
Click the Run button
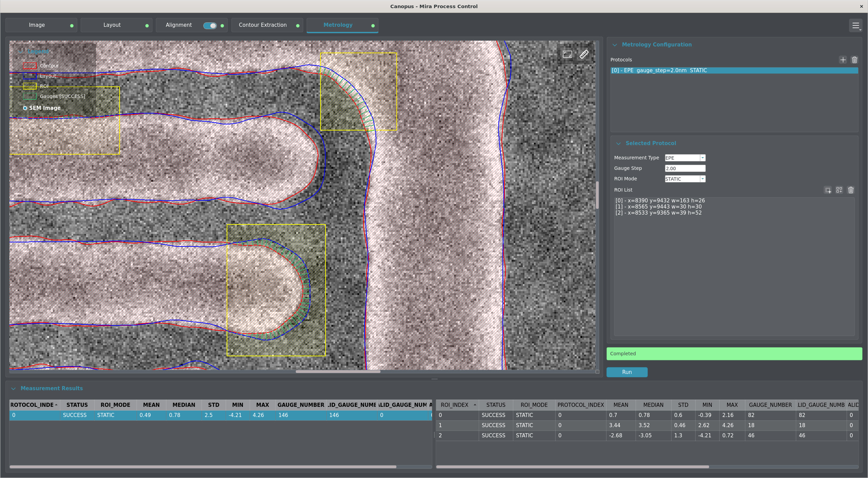tap(627, 372)
